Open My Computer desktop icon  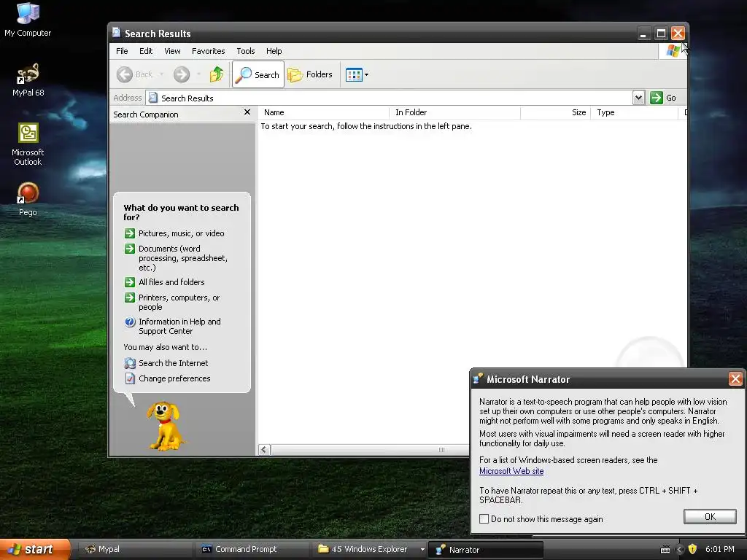click(x=28, y=20)
